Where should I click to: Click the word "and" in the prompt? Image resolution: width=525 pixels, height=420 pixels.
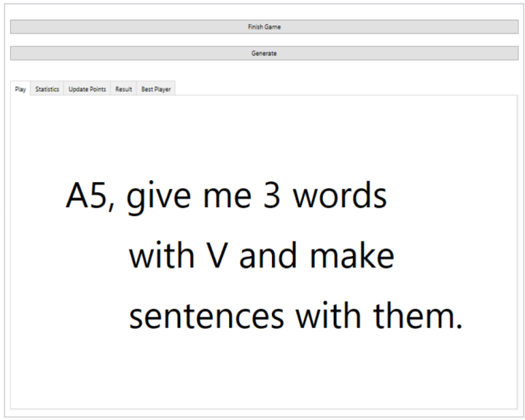pyautogui.click(x=268, y=257)
